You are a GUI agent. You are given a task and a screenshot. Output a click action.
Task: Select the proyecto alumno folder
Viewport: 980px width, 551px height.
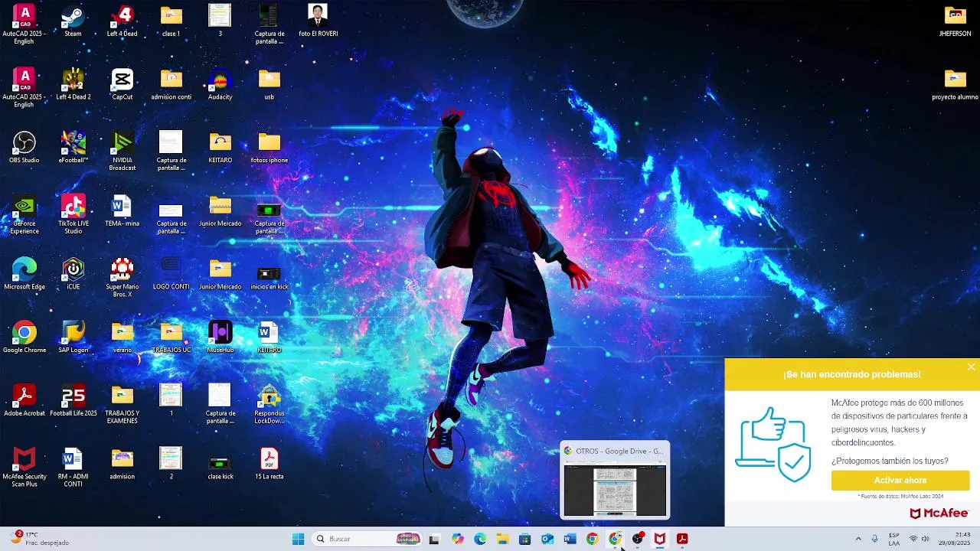point(955,84)
